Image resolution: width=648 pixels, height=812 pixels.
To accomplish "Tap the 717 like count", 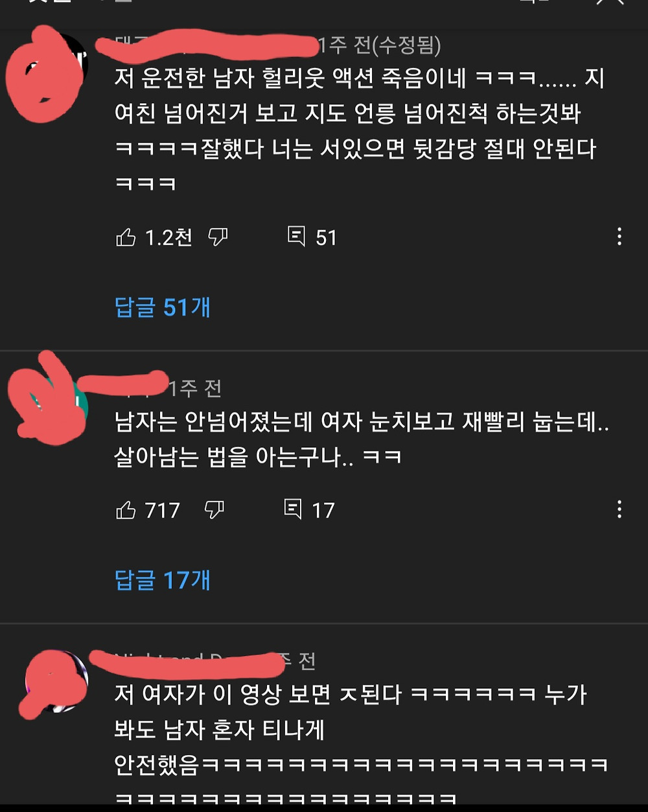I will (162, 511).
